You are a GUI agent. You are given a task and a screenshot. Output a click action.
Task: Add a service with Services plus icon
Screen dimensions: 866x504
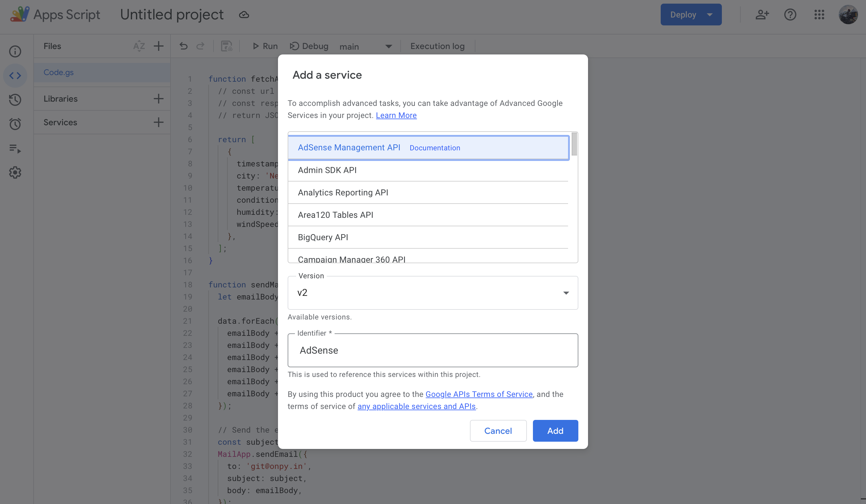click(158, 122)
